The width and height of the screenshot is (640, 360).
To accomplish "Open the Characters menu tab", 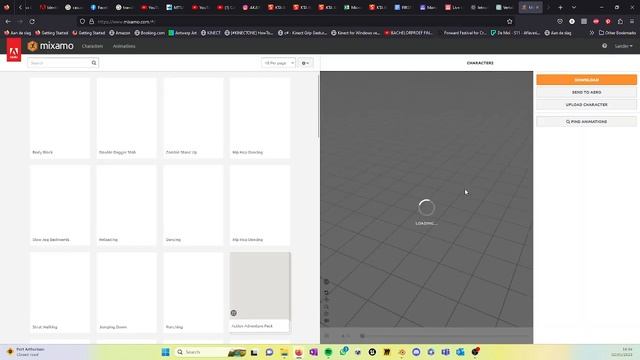I will point(92,46).
